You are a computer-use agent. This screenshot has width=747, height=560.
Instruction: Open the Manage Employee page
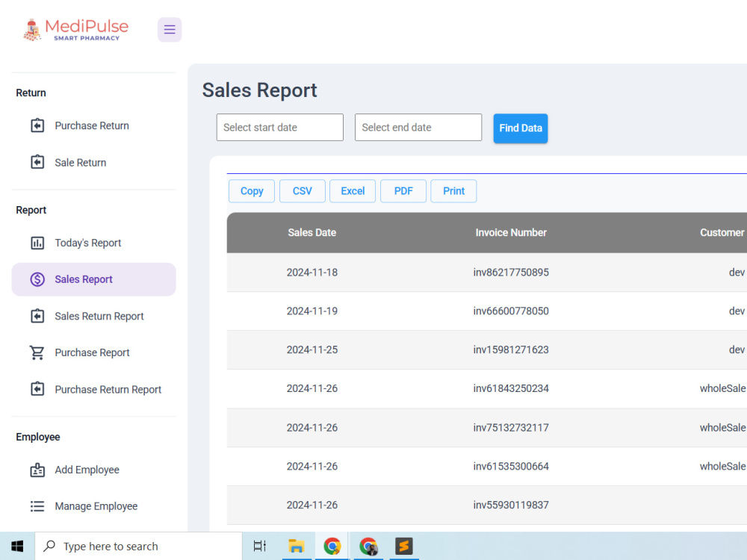click(94, 506)
